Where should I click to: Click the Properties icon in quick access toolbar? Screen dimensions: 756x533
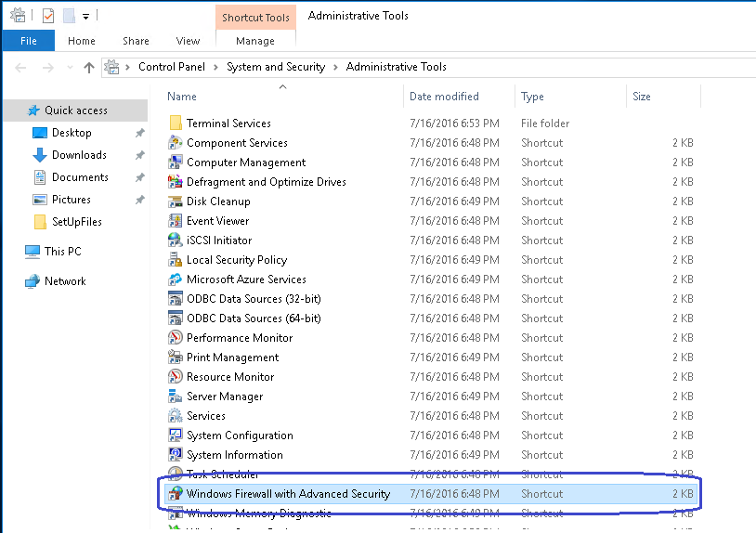click(48, 16)
